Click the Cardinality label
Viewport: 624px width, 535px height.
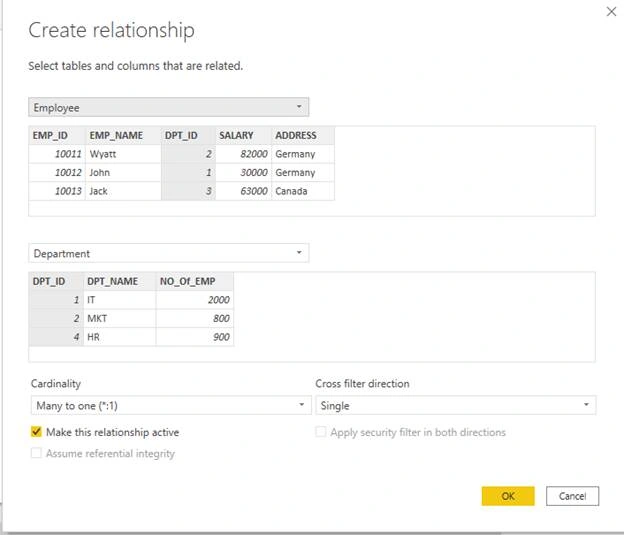tap(56, 384)
